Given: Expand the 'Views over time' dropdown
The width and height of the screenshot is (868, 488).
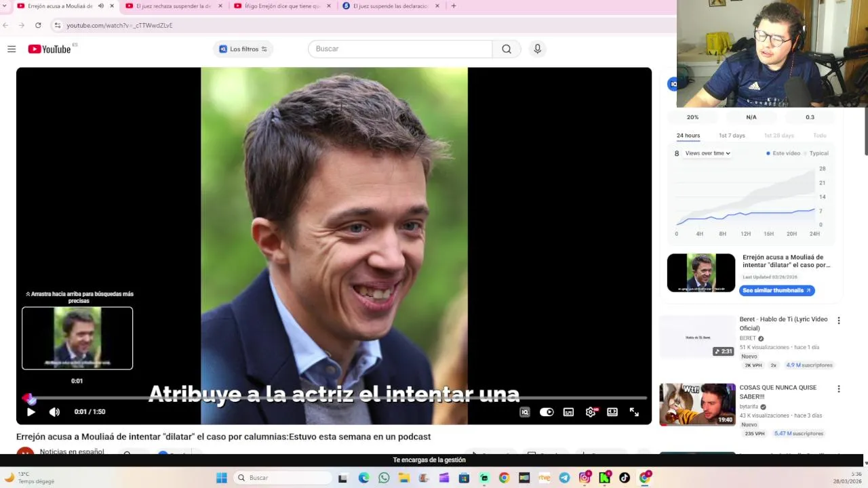Looking at the screenshot, I should pyautogui.click(x=707, y=153).
